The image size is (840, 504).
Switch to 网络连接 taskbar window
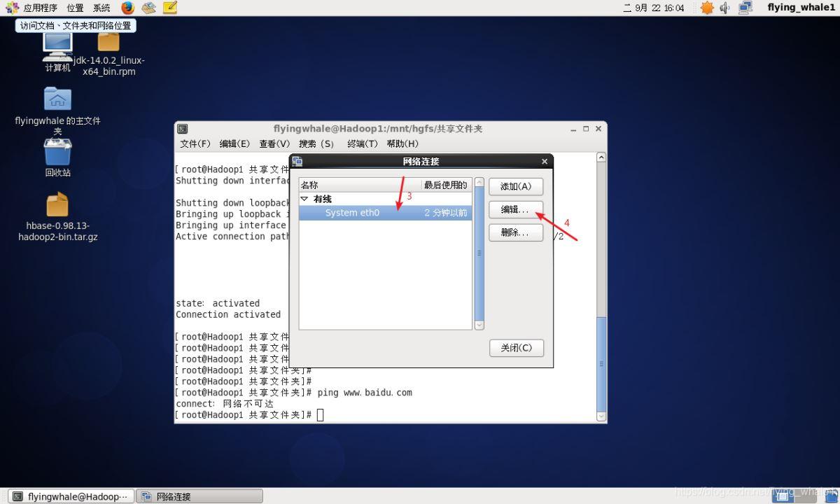click(x=199, y=496)
